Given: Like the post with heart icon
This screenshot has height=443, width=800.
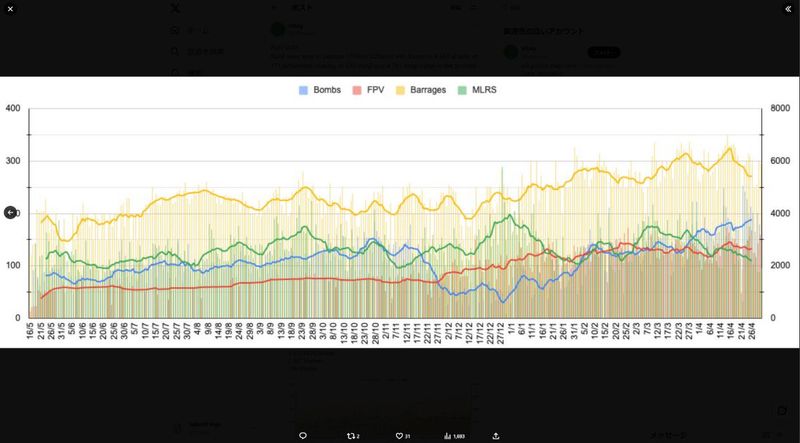Looking at the screenshot, I should 400,436.
